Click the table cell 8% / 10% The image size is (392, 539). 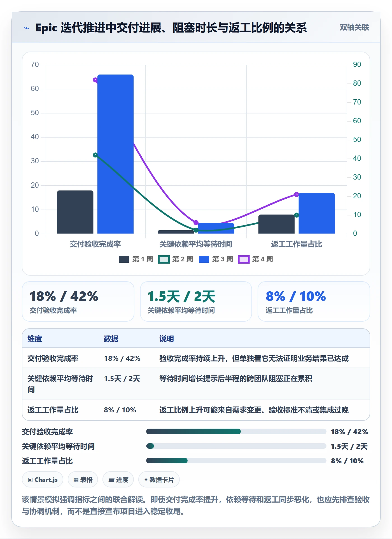pos(120,410)
